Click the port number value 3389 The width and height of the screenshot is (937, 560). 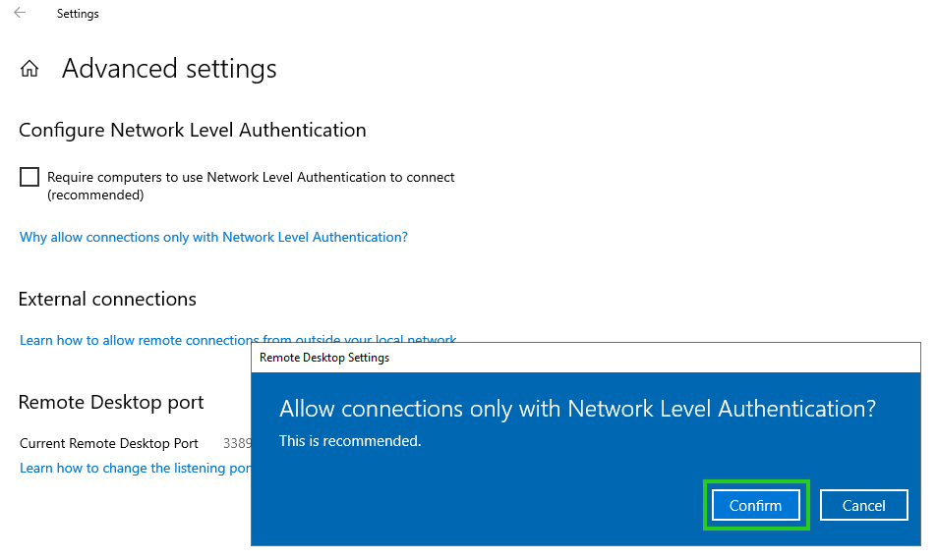coord(237,443)
